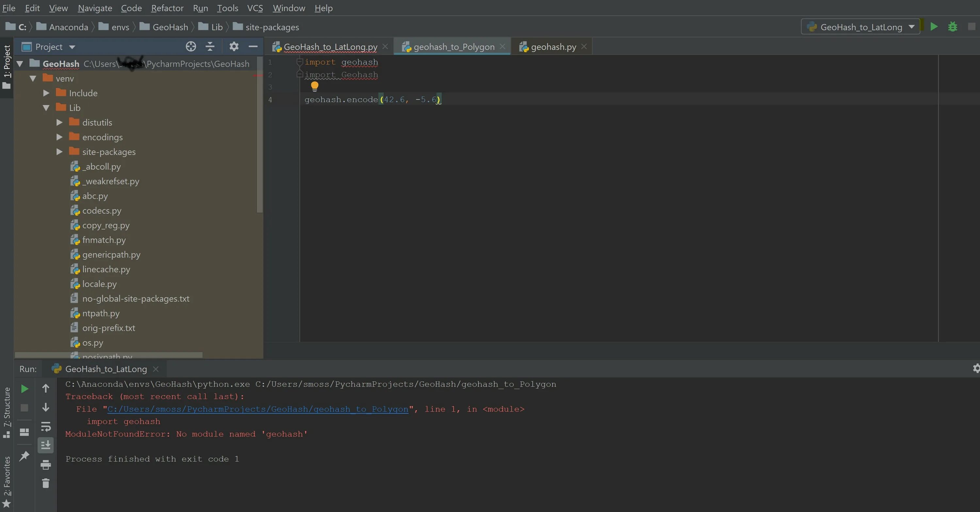This screenshot has width=980, height=512.
Task: Toggle the 7: Structure tool window
Action: 7,412
